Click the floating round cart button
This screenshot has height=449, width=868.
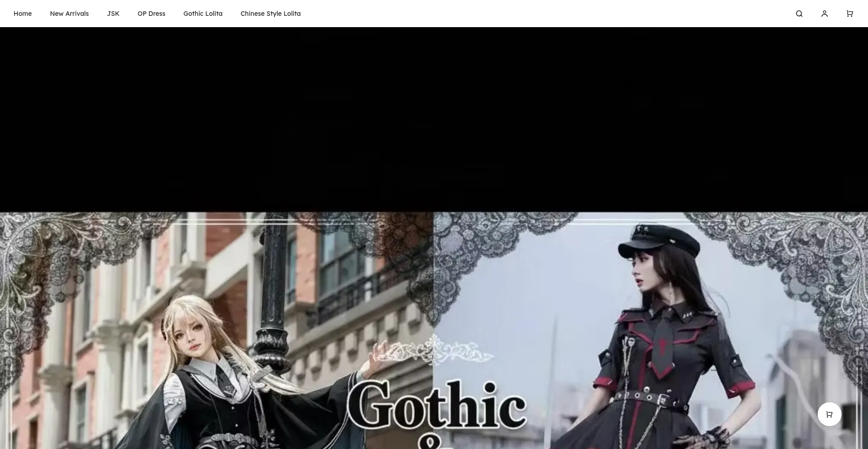coord(830,414)
